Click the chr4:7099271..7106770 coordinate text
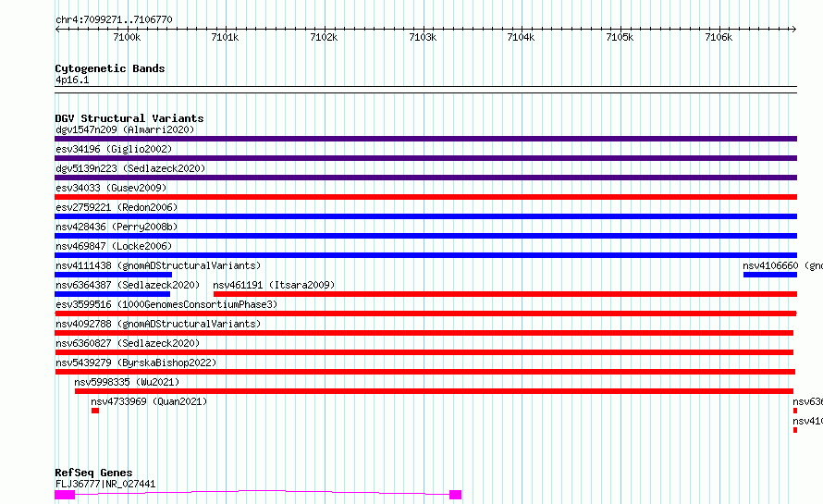The width and height of the screenshot is (823, 504). [114, 20]
